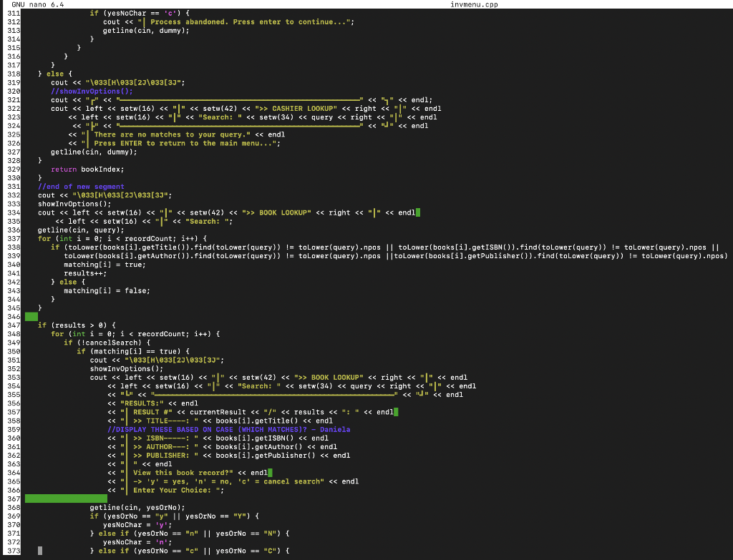
Task: Click the green highlight block on line 367
Action: 64,498
